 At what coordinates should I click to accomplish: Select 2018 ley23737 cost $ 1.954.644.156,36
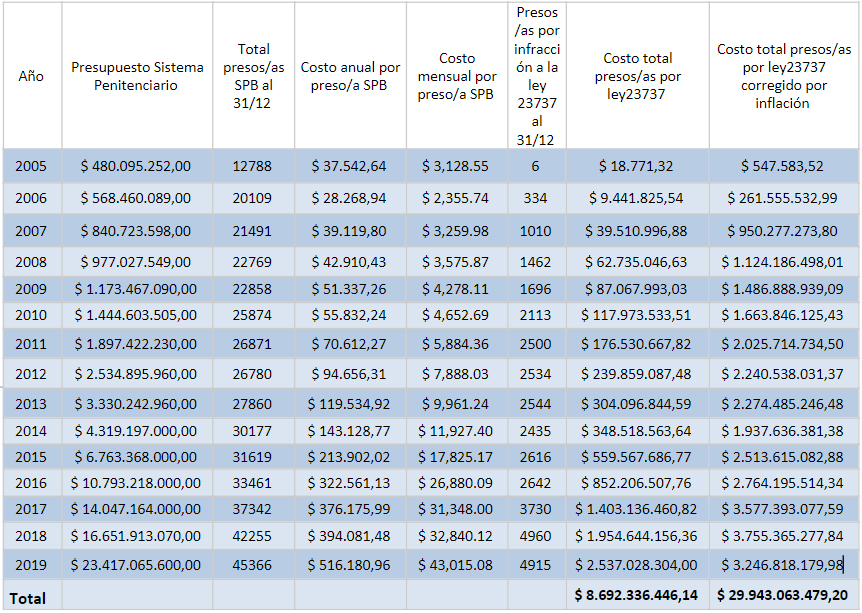point(638,535)
